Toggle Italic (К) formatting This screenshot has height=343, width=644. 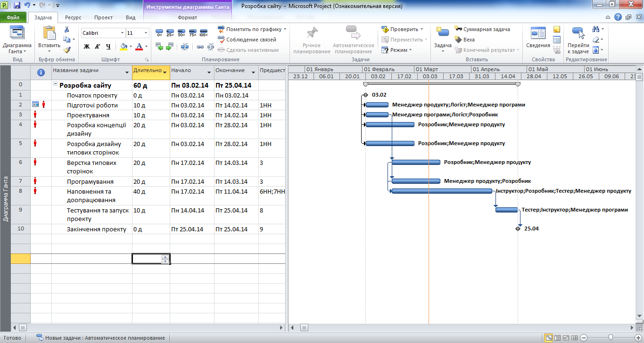98,47
